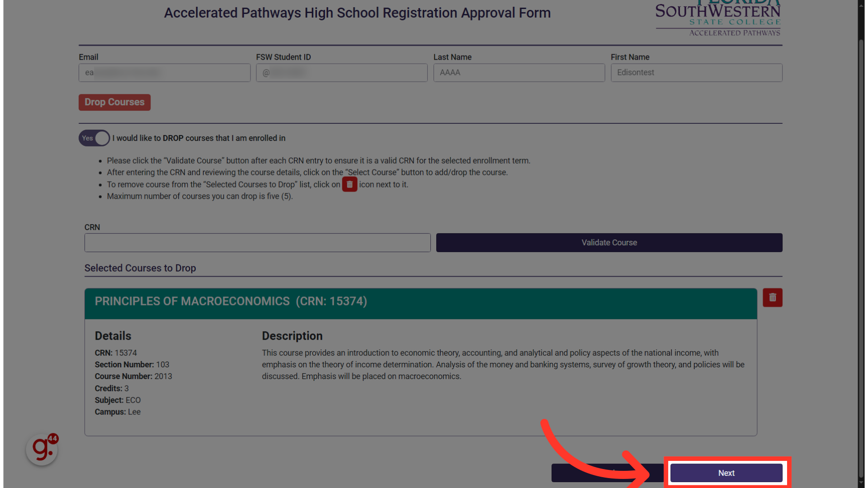The width and height of the screenshot is (868, 488).
Task: Click the Florida SouthWestern State College logo
Action: point(718,18)
